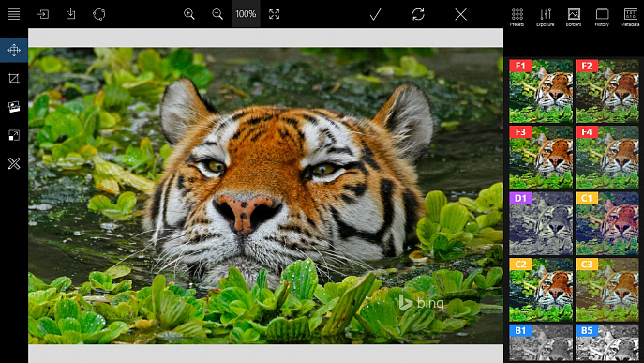Apply the F4 preset
This screenshot has width=644, height=363.
point(607,158)
